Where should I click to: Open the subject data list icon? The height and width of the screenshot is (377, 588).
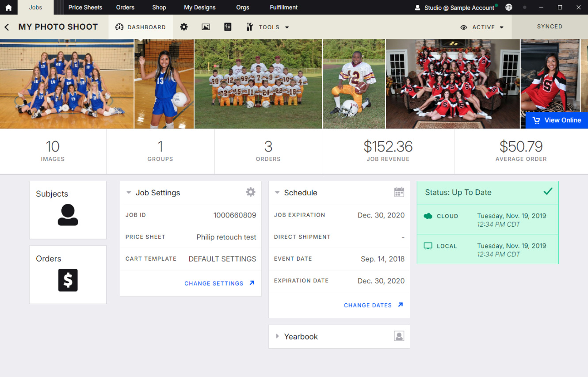pos(228,27)
